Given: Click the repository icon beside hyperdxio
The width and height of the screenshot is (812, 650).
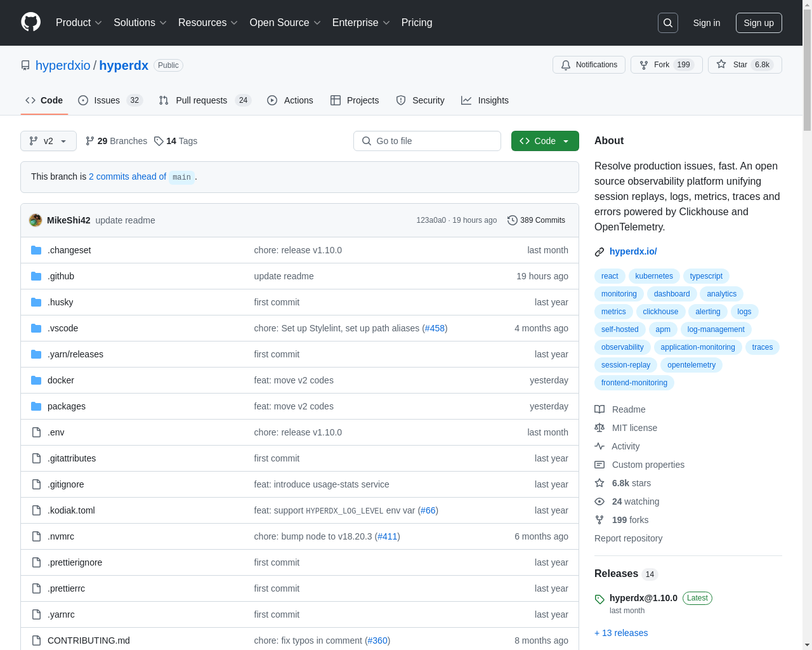Looking at the screenshot, I should click(x=25, y=65).
